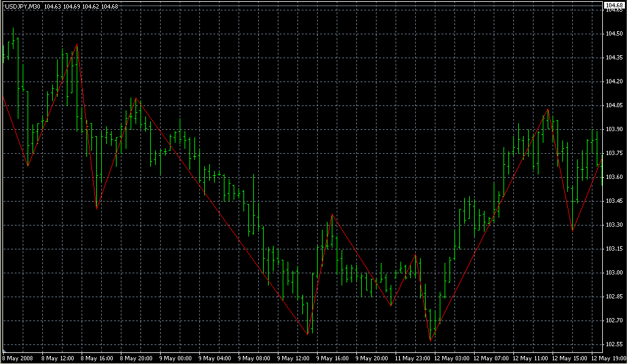Click the lowest ZigZag trough on 12 May
Screen dimensions: 628x364
coord(430,340)
